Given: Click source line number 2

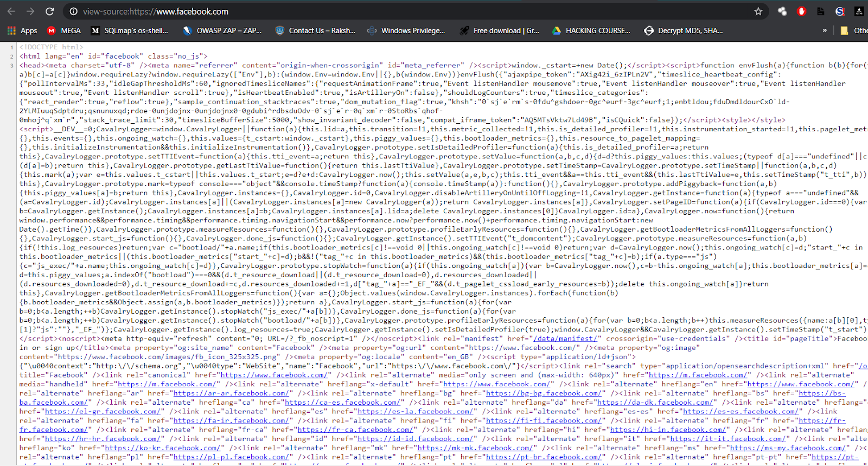Looking at the screenshot, I should point(11,56).
